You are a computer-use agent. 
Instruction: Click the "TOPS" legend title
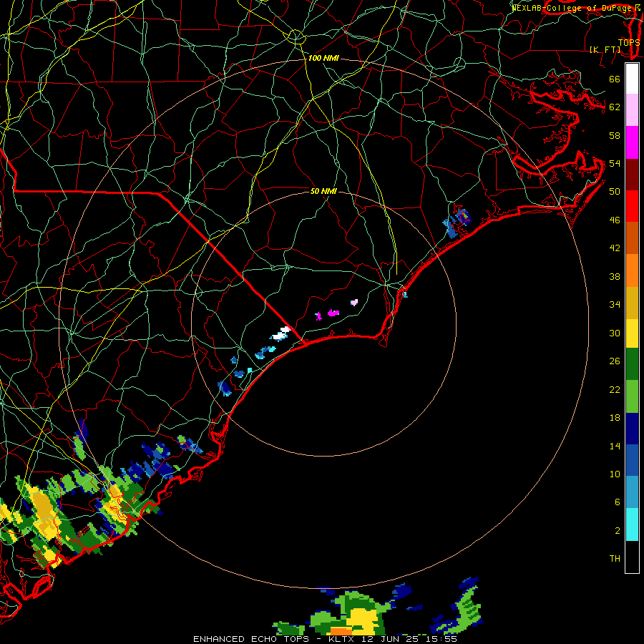629,42
